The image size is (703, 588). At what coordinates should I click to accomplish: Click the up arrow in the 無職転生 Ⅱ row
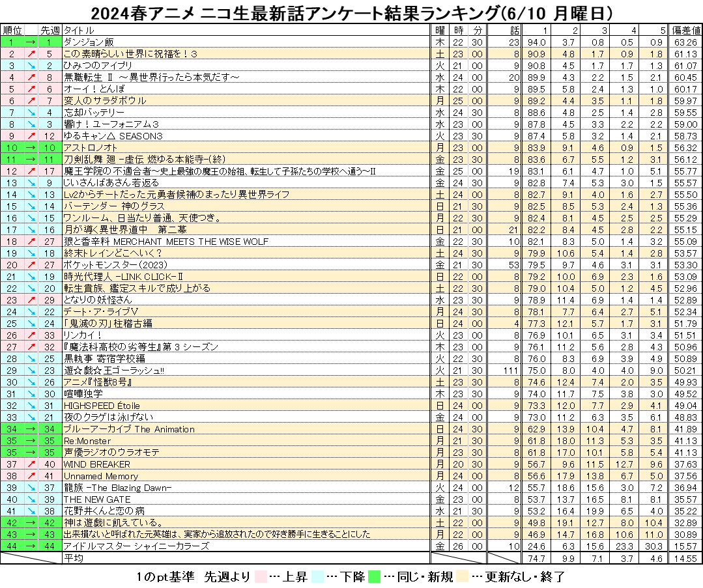[31, 77]
